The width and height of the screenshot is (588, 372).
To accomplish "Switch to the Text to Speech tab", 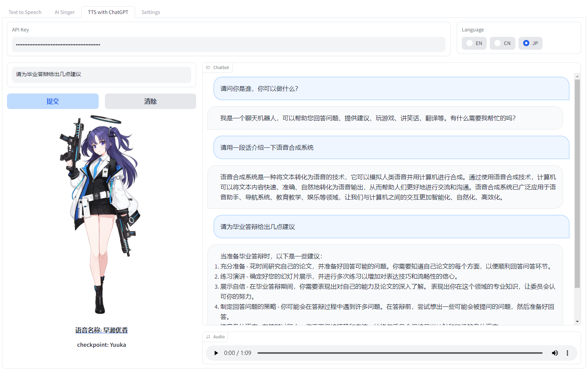I will coord(24,12).
